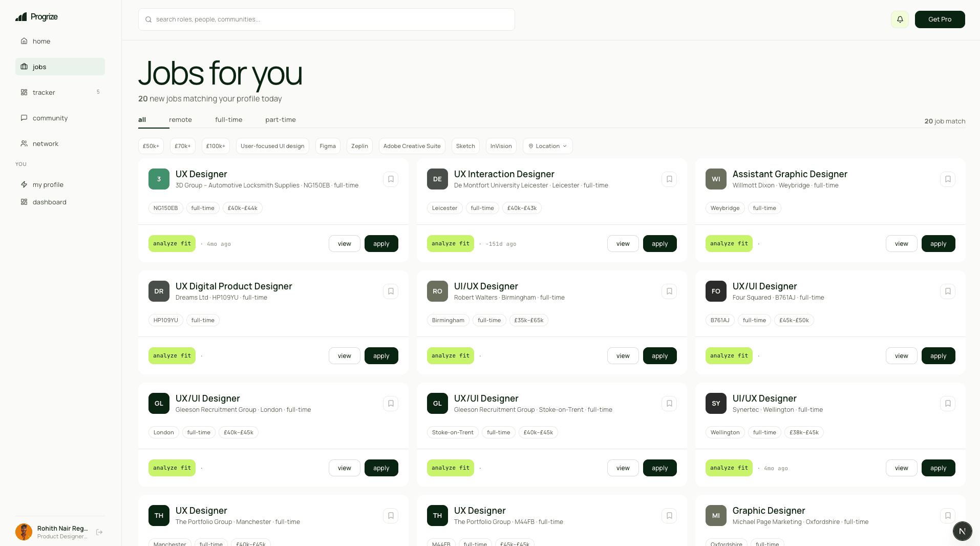Bookmark the Gleeson London UX/UI Designer job

pos(391,404)
